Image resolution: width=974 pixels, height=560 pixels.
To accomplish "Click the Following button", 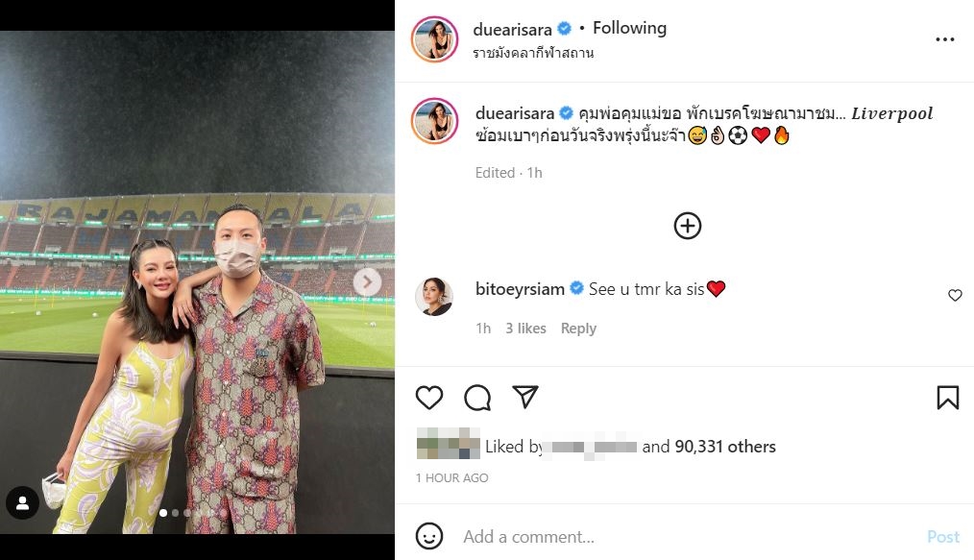I will tap(629, 28).
